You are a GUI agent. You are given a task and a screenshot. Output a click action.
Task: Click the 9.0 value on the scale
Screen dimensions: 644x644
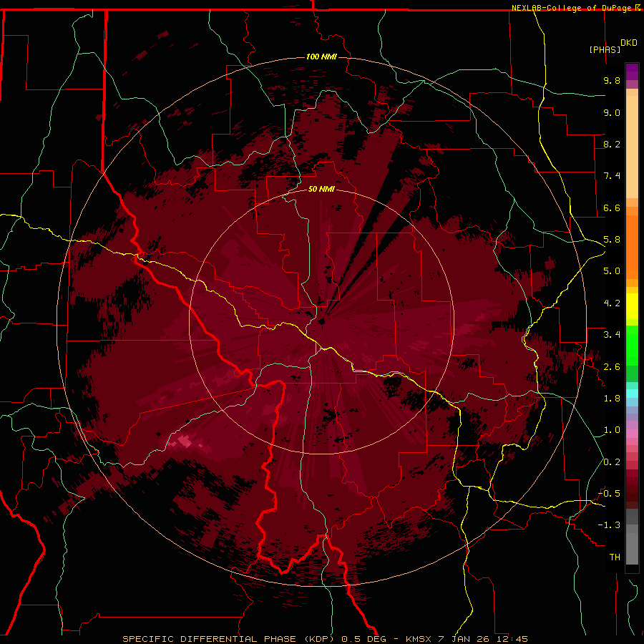(x=612, y=112)
